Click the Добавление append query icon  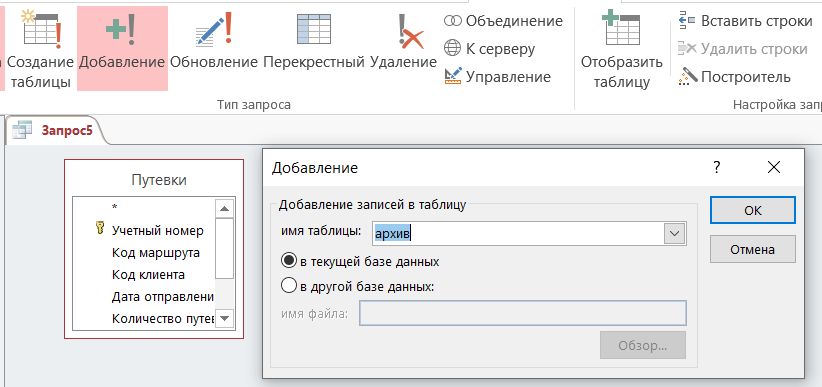point(122,48)
